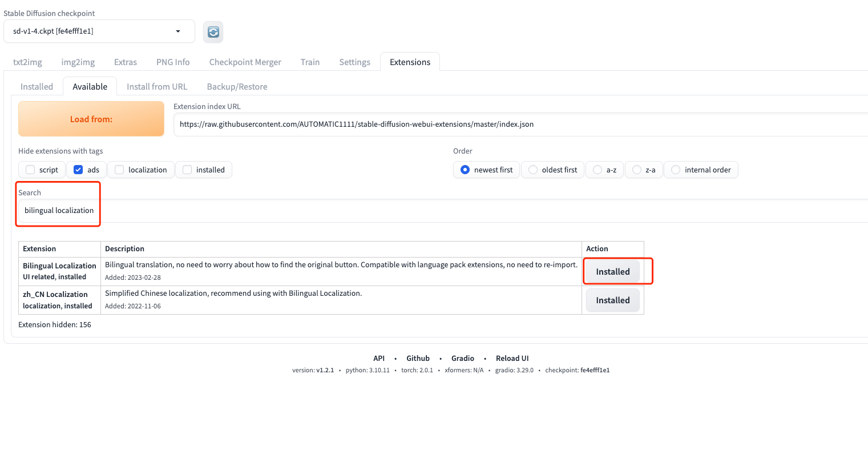The width and height of the screenshot is (868, 450).
Task: Open the Settings tab
Action: point(354,62)
